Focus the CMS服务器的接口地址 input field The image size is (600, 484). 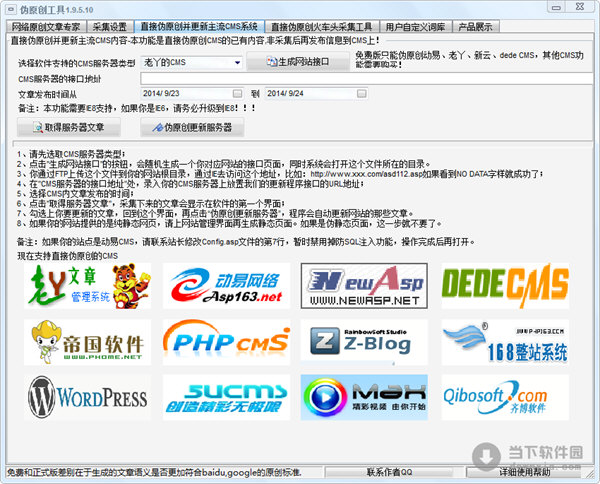[367, 79]
